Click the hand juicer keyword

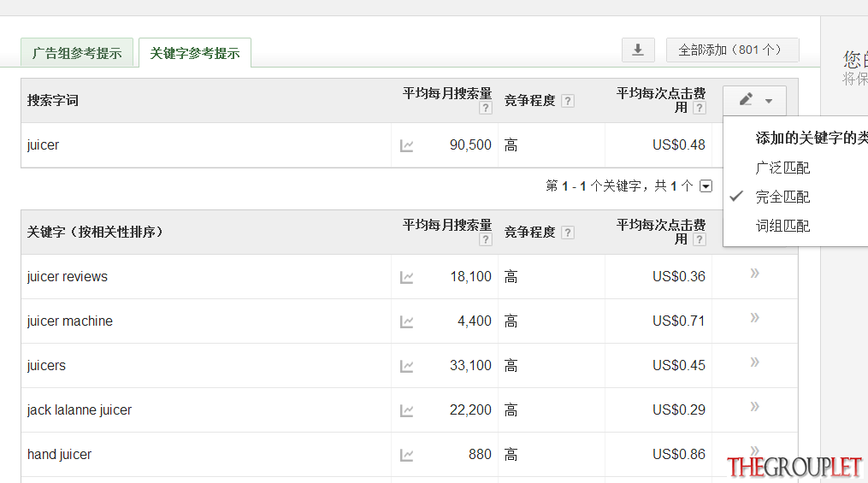59,454
